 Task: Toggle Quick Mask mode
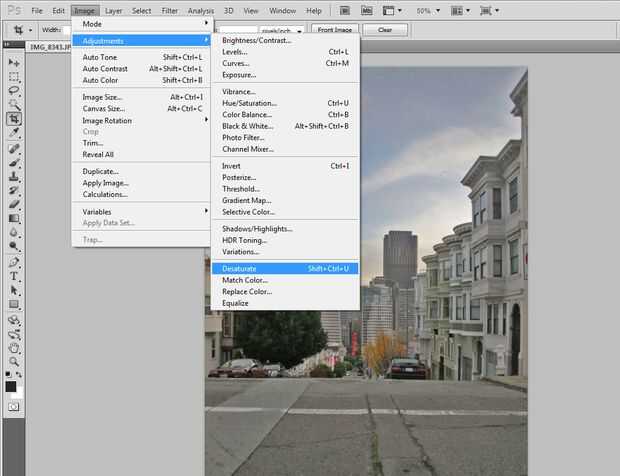[x=14, y=407]
